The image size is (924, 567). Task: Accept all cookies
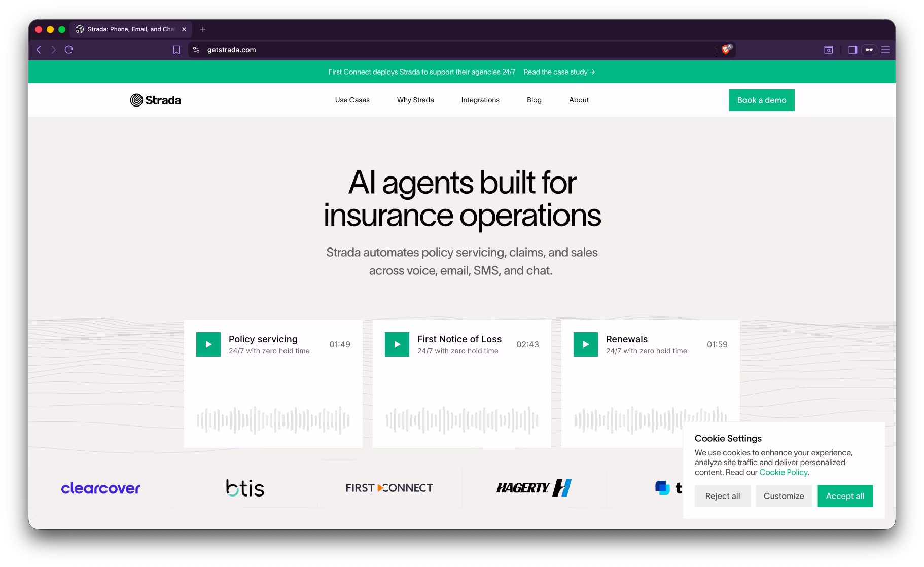pyautogui.click(x=845, y=496)
